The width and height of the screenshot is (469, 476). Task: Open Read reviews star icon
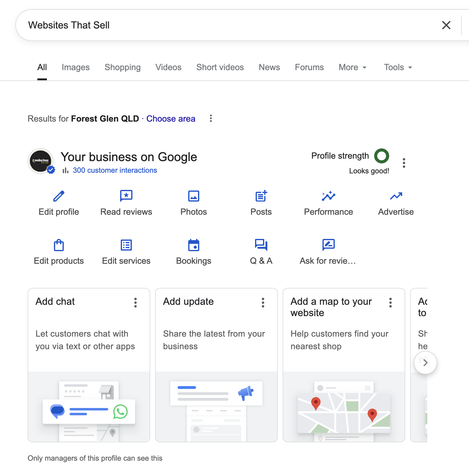pos(126,196)
